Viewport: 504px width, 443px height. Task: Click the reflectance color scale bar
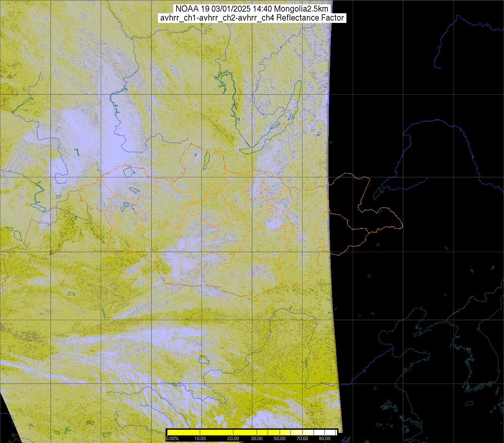tap(252, 432)
